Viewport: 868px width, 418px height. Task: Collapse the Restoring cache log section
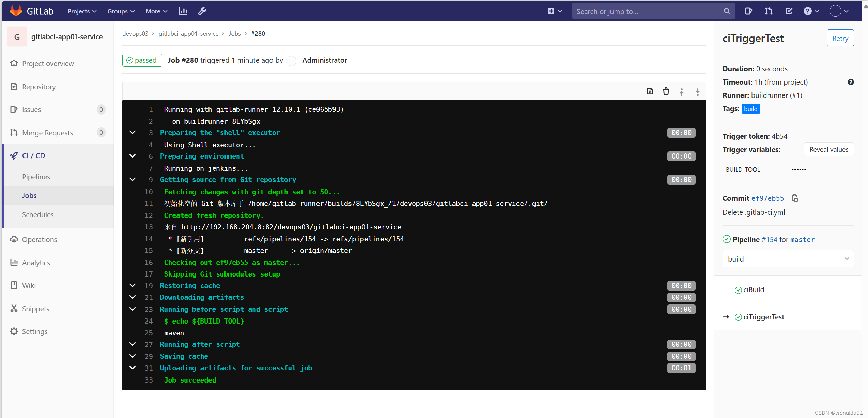click(x=133, y=286)
